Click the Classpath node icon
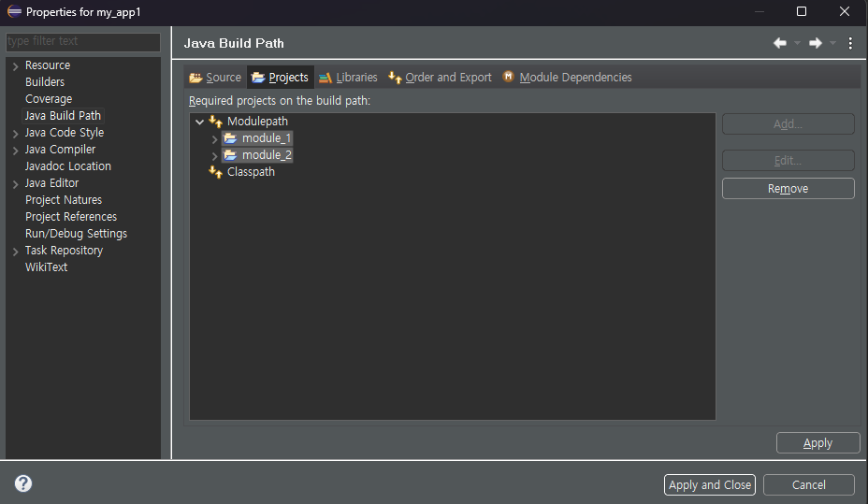 (x=215, y=172)
